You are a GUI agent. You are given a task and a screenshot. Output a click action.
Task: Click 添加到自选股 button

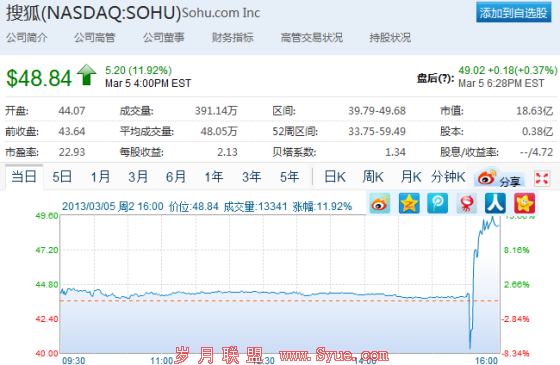(x=513, y=12)
